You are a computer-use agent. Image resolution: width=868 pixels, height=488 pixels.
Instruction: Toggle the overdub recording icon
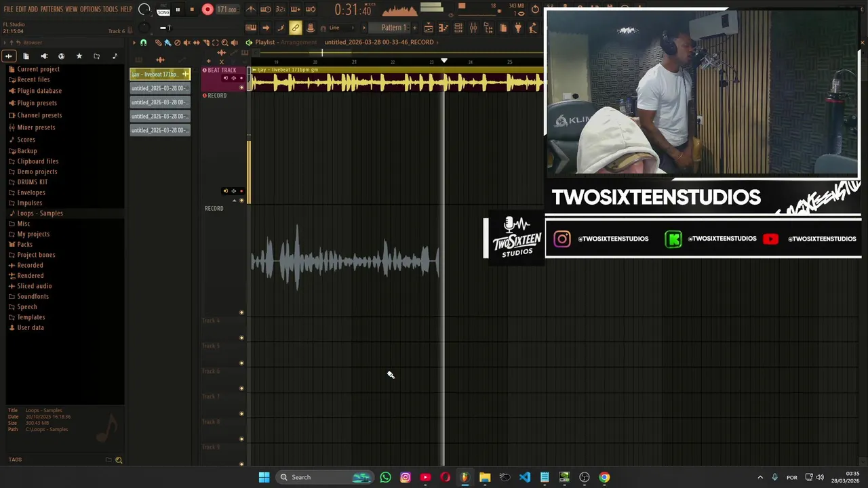[x=295, y=9]
